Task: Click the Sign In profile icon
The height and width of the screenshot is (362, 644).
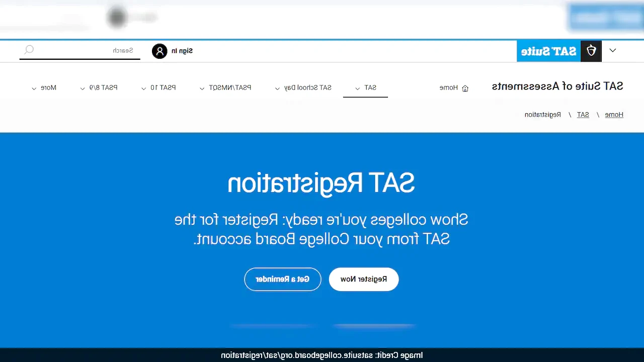Action: [x=159, y=51]
